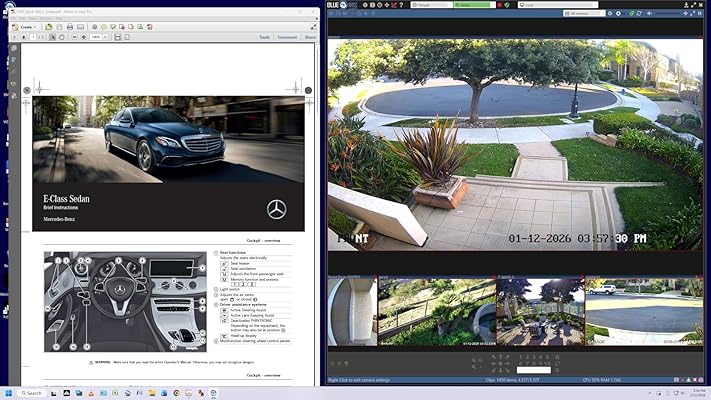Open the Tools pane in Acrobat
This screenshot has height=400, width=711.
(x=264, y=37)
